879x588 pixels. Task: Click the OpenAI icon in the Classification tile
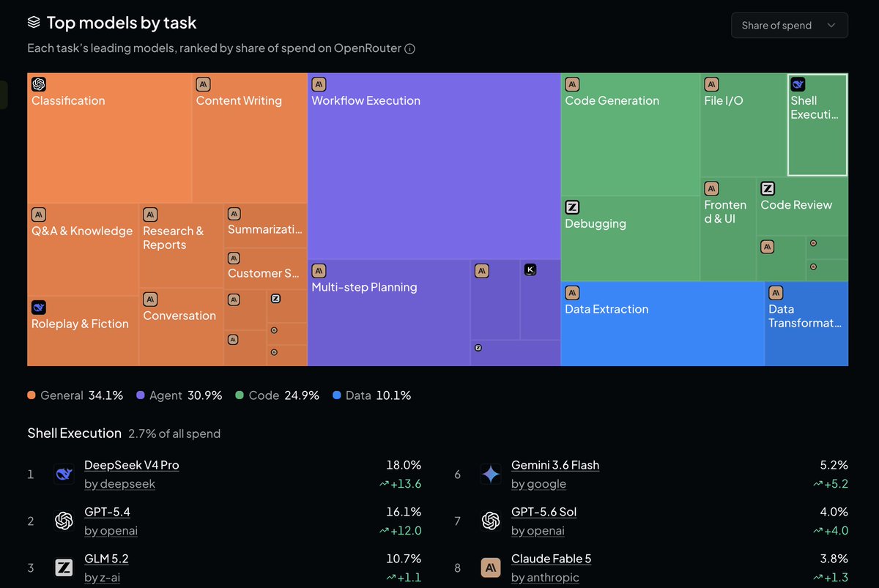[x=39, y=84]
